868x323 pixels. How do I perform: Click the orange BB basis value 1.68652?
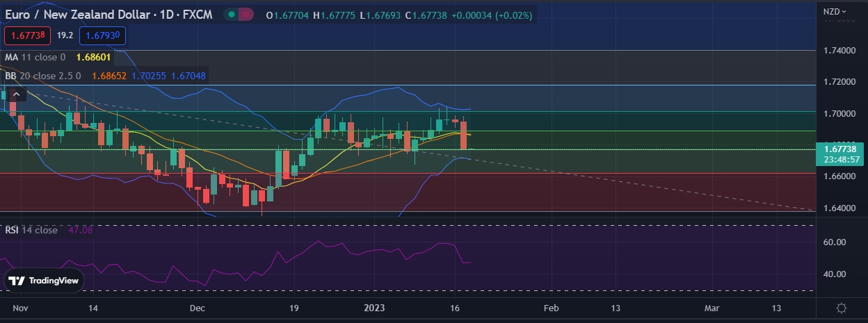tap(108, 75)
